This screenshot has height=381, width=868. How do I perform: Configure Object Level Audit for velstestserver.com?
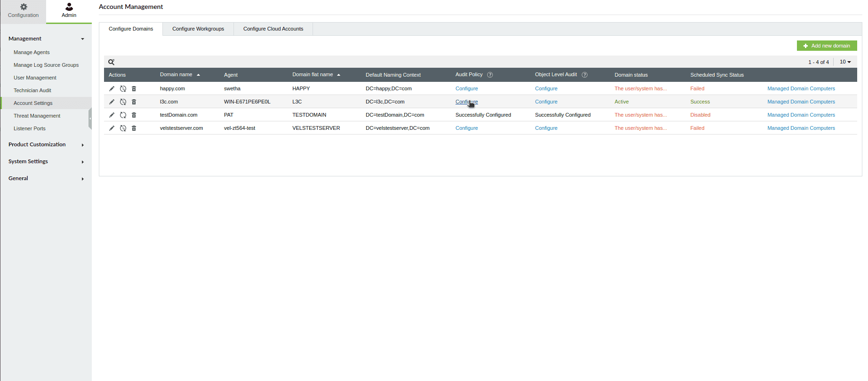pos(546,128)
